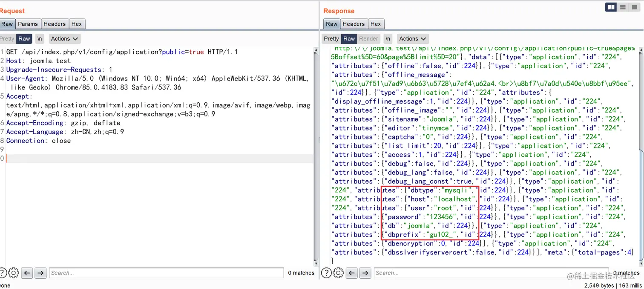Click the GET request line text

pos(122,52)
